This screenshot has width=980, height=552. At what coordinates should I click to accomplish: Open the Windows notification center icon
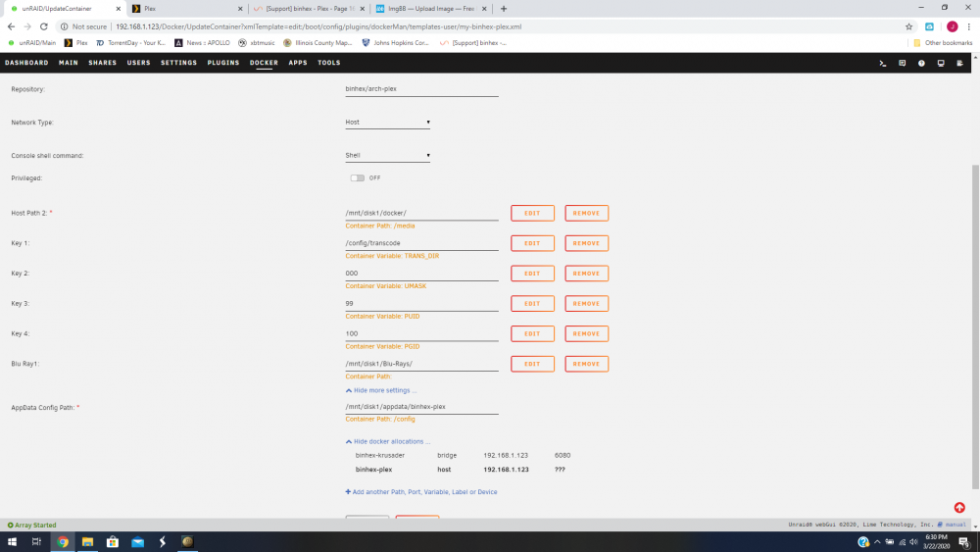tap(964, 542)
